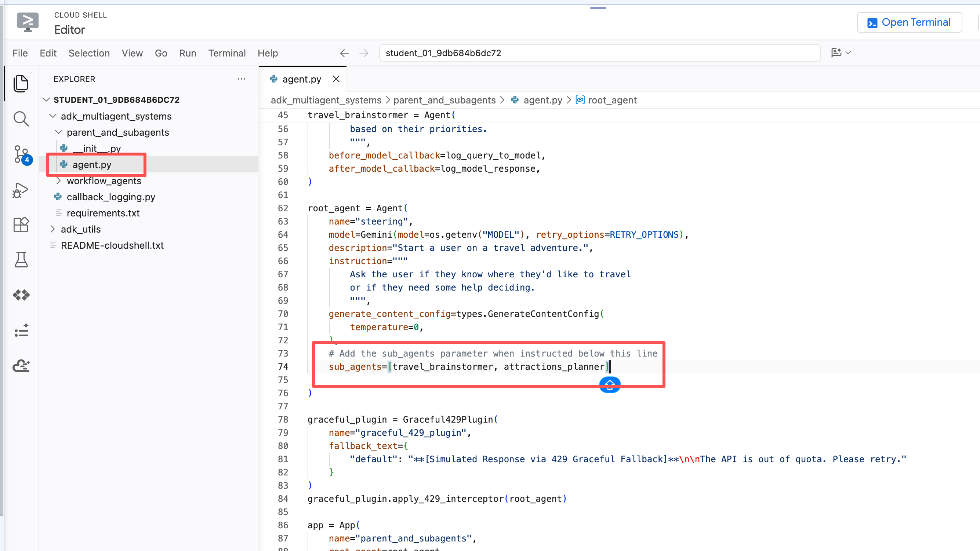Click the Cloud Shell Editor logo icon
The height and width of the screenshot is (551, 980).
coord(28,22)
